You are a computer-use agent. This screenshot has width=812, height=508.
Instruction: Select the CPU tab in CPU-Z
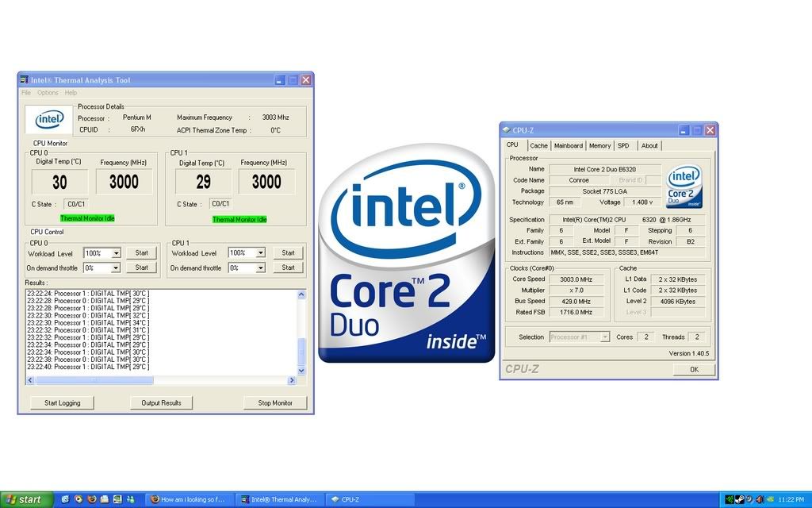tap(512, 144)
